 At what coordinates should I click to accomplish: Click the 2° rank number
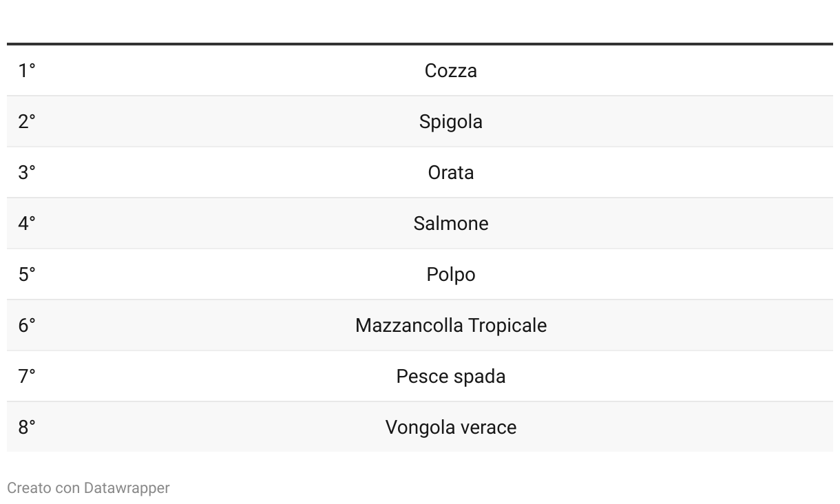pos(27,122)
